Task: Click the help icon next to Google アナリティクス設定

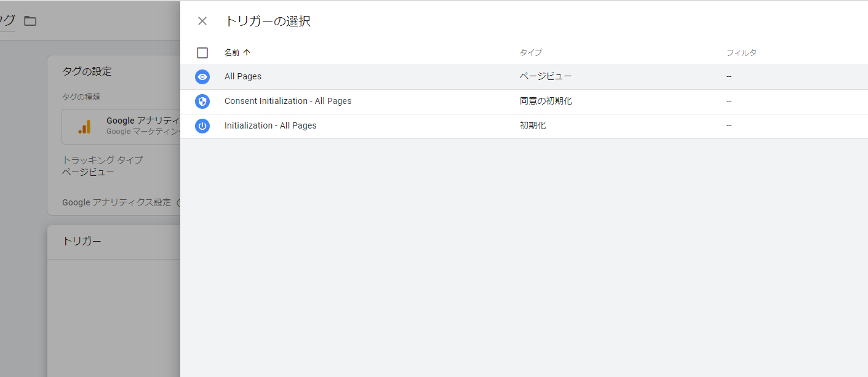Action: (x=178, y=202)
